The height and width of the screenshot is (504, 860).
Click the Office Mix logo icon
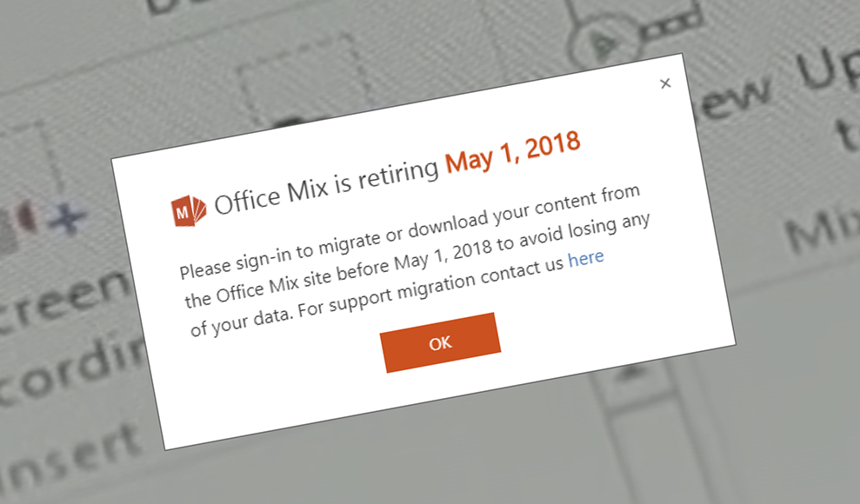pos(188,211)
